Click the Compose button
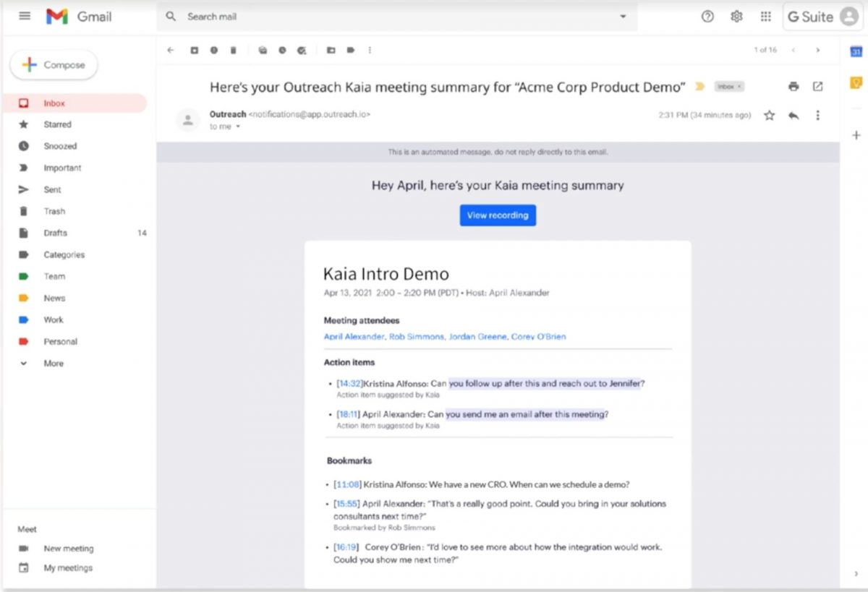868x592 pixels. 54,65
